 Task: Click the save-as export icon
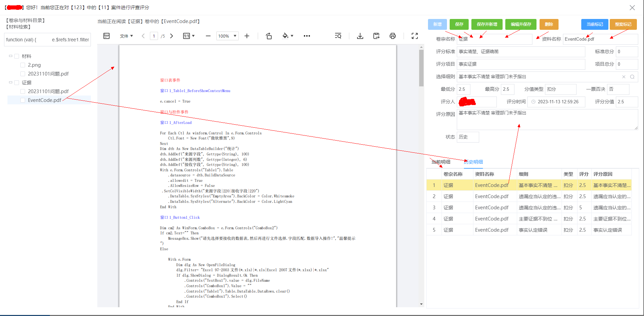click(376, 36)
